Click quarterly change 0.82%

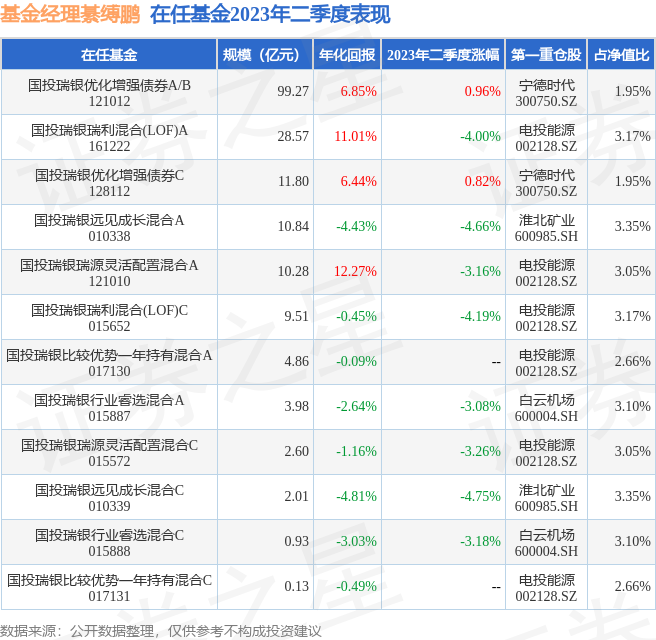coord(482,181)
